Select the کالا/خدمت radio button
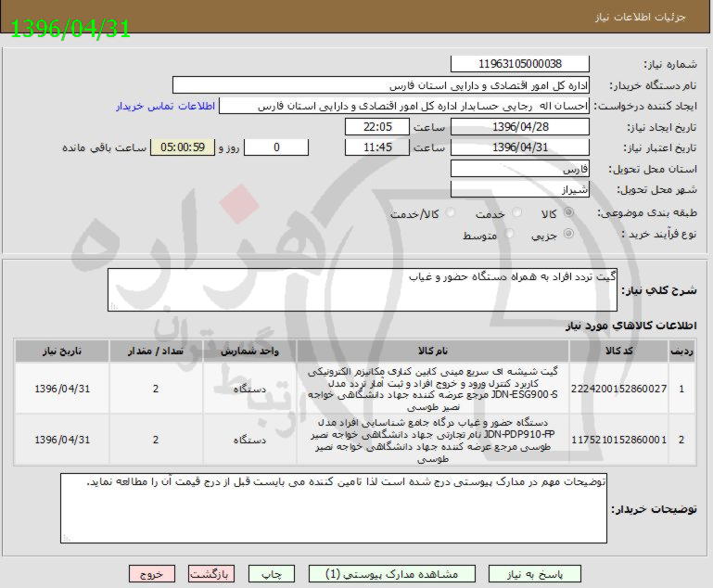 451,212
